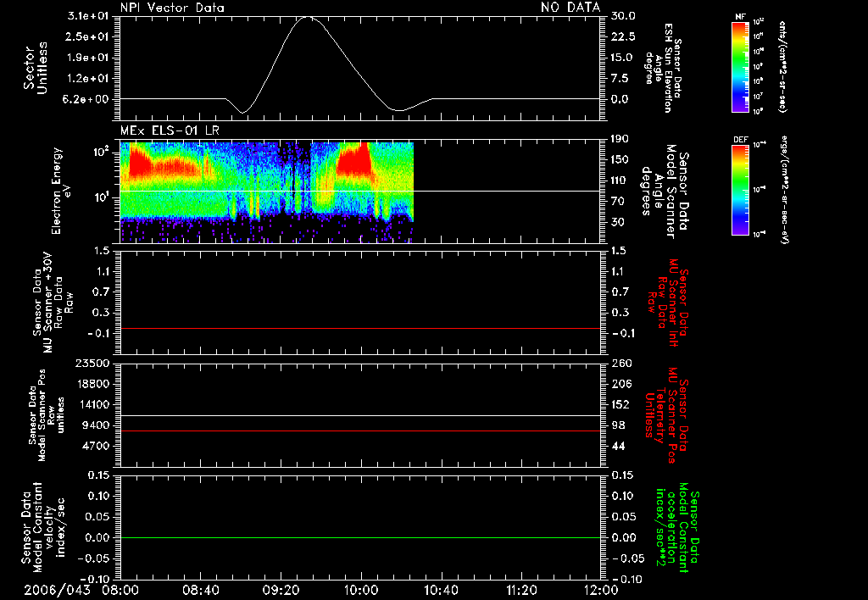Click the 'NO DATA' label
This screenshot has width=868, height=600.
[x=570, y=7]
